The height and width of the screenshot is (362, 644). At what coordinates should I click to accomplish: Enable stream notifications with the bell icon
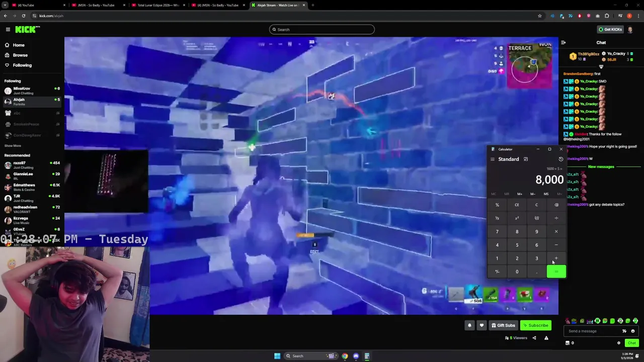tap(469, 325)
